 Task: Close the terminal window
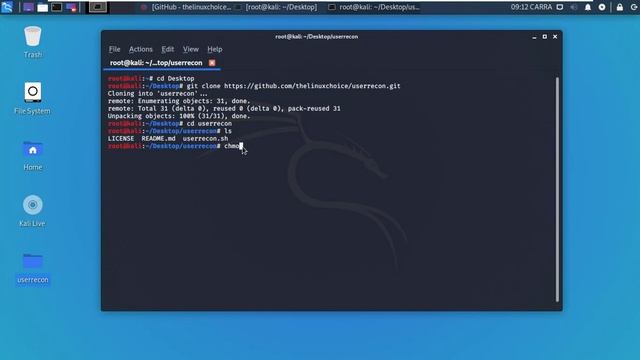point(555,37)
